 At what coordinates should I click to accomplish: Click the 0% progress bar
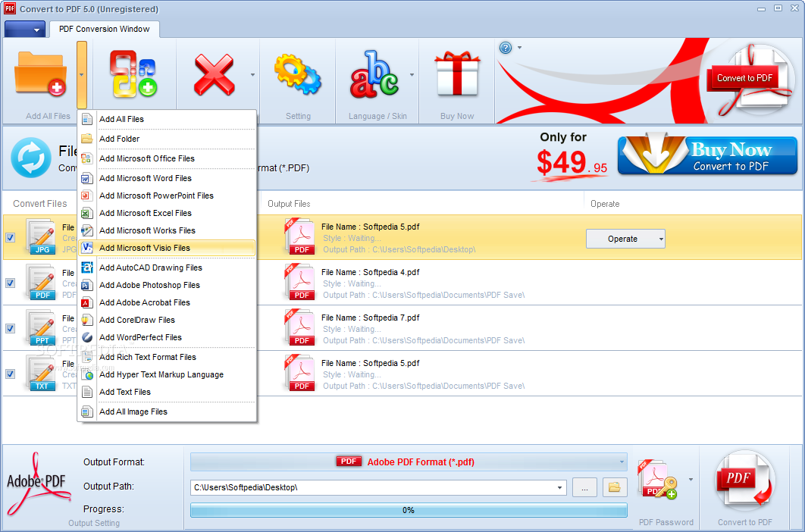coord(409,510)
